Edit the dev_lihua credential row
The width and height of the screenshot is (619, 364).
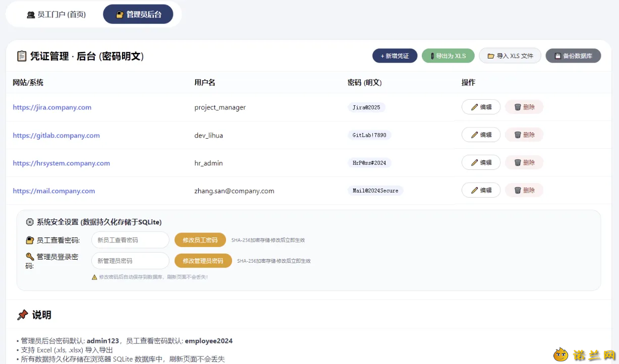click(x=481, y=135)
